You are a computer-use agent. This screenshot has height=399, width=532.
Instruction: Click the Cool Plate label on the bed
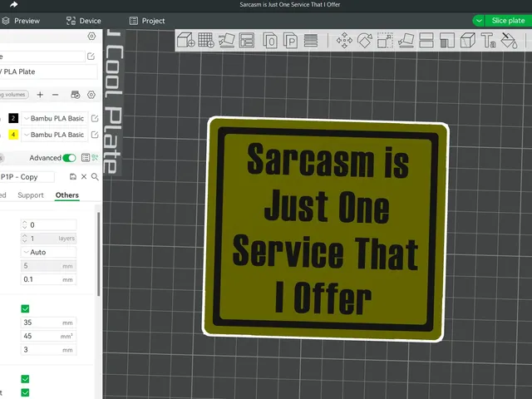click(x=113, y=101)
